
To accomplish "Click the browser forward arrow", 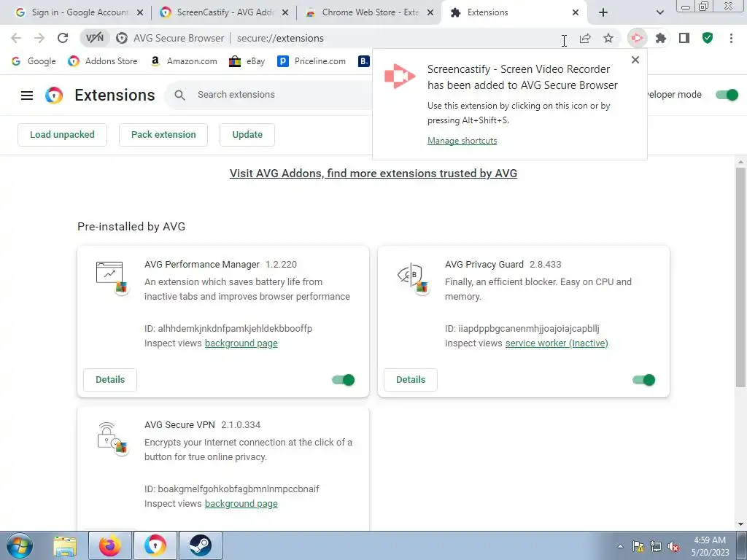I will 39,38.
